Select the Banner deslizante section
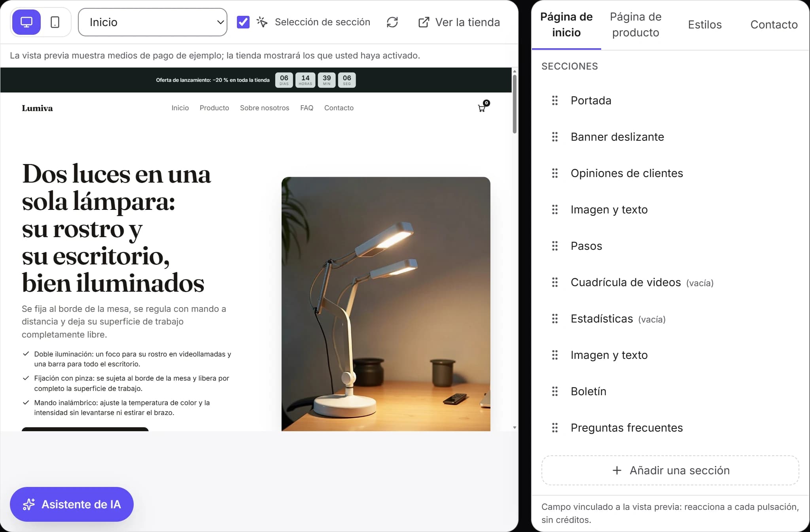This screenshot has width=810, height=532. pyautogui.click(x=670, y=137)
